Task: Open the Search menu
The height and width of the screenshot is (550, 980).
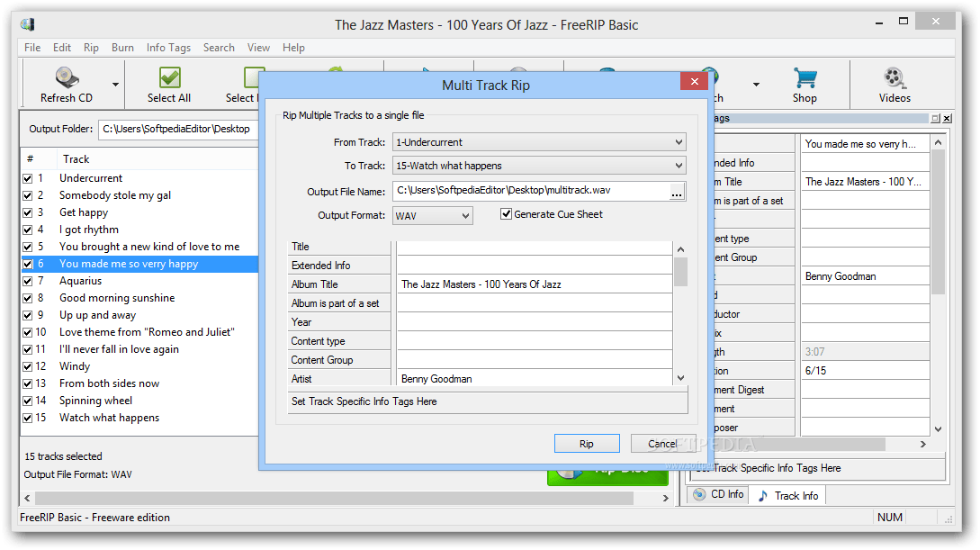Action: [x=219, y=48]
